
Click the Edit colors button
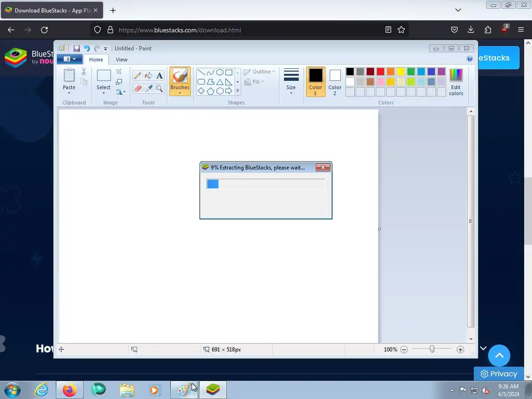click(456, 82)
